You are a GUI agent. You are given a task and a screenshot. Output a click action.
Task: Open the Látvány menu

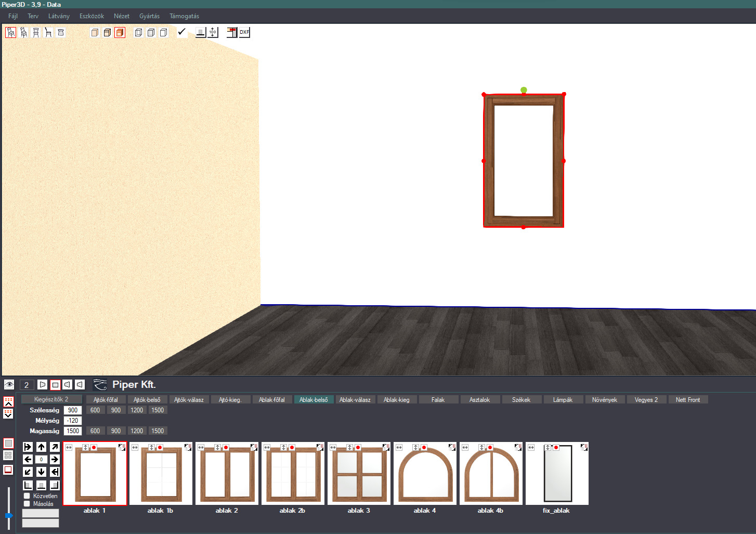click(x=59, y=16)
